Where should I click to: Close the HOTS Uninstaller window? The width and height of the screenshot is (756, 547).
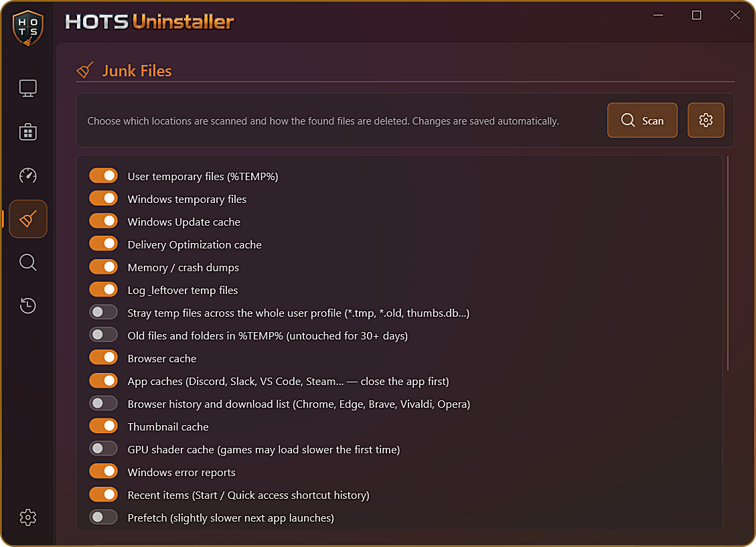(x=735, y=15)
